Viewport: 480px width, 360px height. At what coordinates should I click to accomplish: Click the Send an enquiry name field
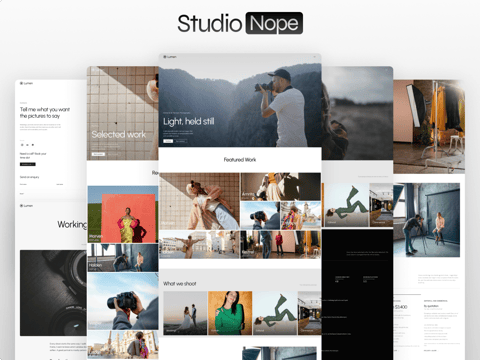click(x=35, y=184)
